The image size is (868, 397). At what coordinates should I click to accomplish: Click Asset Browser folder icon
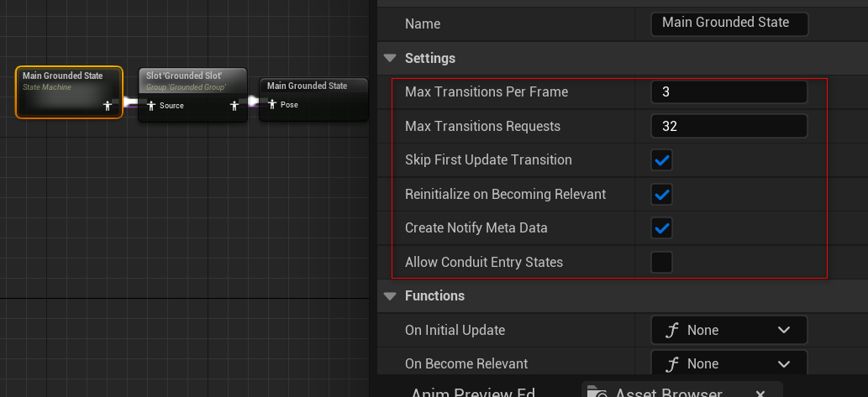pos(597,393)
